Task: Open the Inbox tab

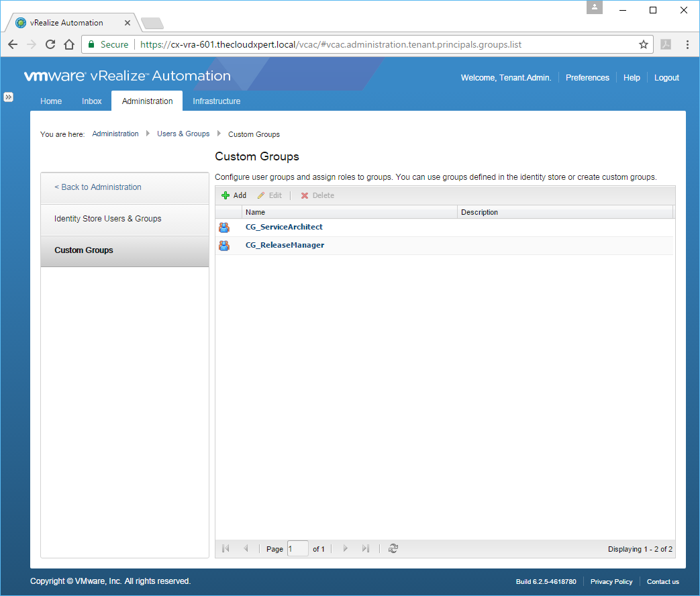Action: [92, 101]
